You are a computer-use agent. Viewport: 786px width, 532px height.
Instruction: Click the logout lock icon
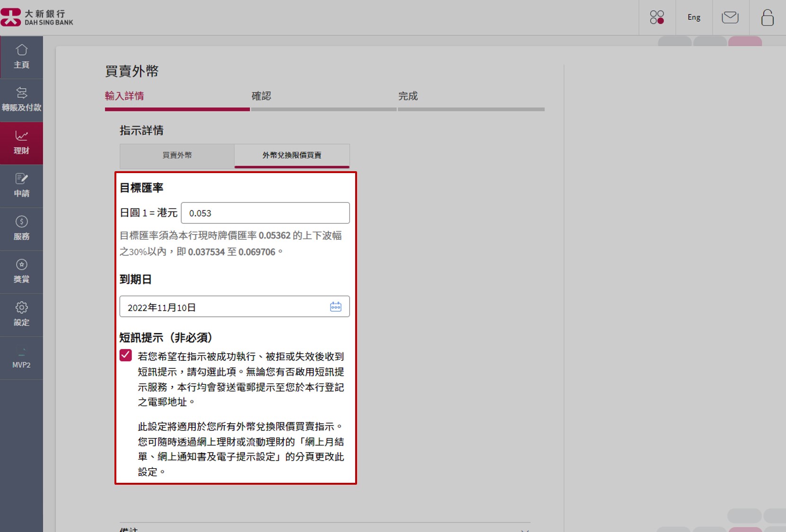(767, 17)
